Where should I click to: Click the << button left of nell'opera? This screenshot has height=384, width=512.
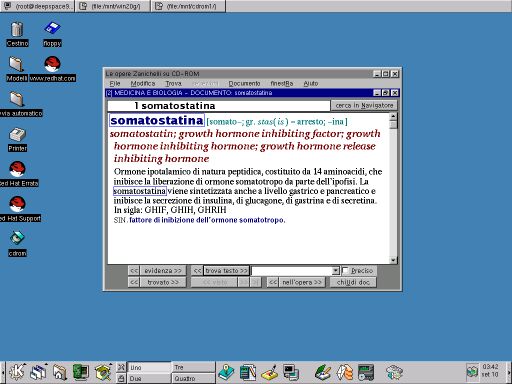point(273,282)
